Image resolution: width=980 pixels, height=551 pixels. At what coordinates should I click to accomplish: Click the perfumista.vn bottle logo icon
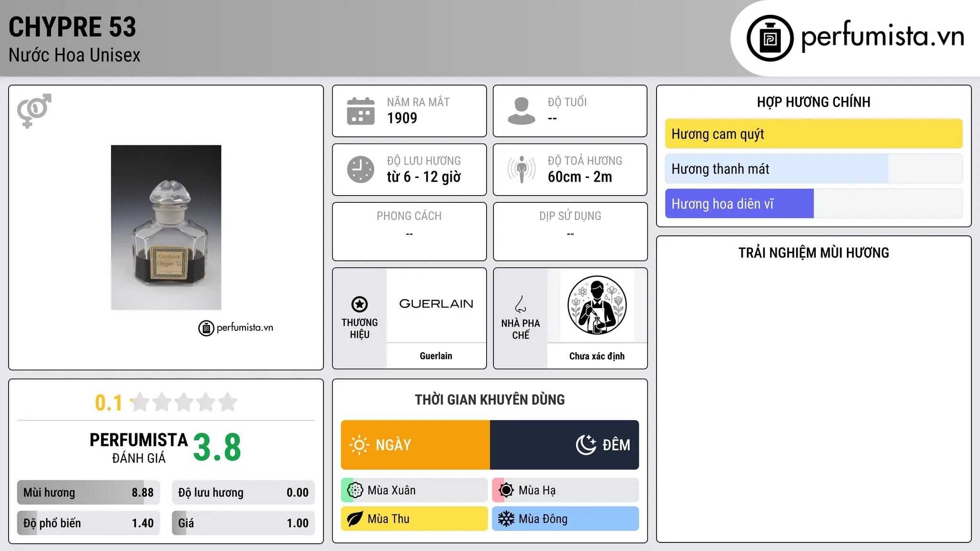coord(770,38)
